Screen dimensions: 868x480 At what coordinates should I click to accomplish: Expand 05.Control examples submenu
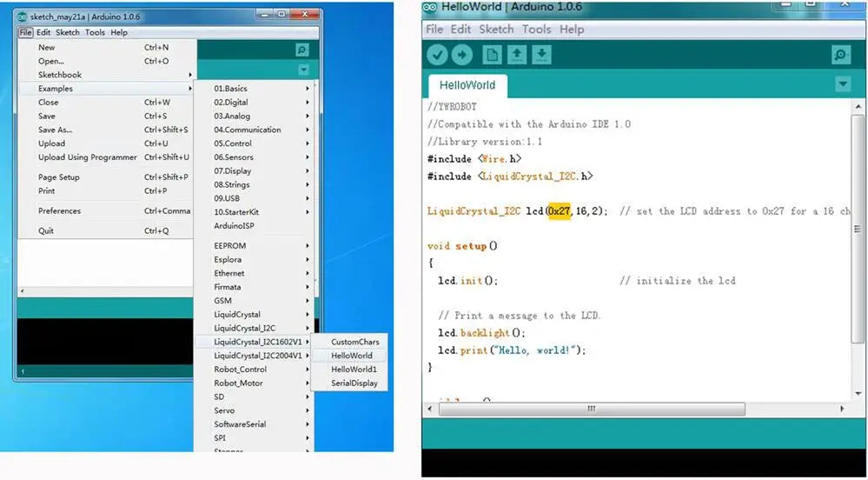tap(254, 143)
